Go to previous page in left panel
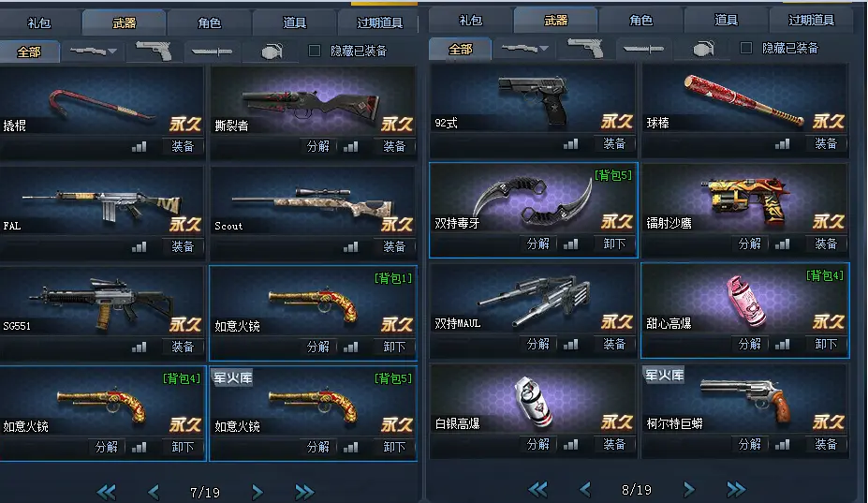This screenshot has width=868, height=503. (x=154, y=492)
